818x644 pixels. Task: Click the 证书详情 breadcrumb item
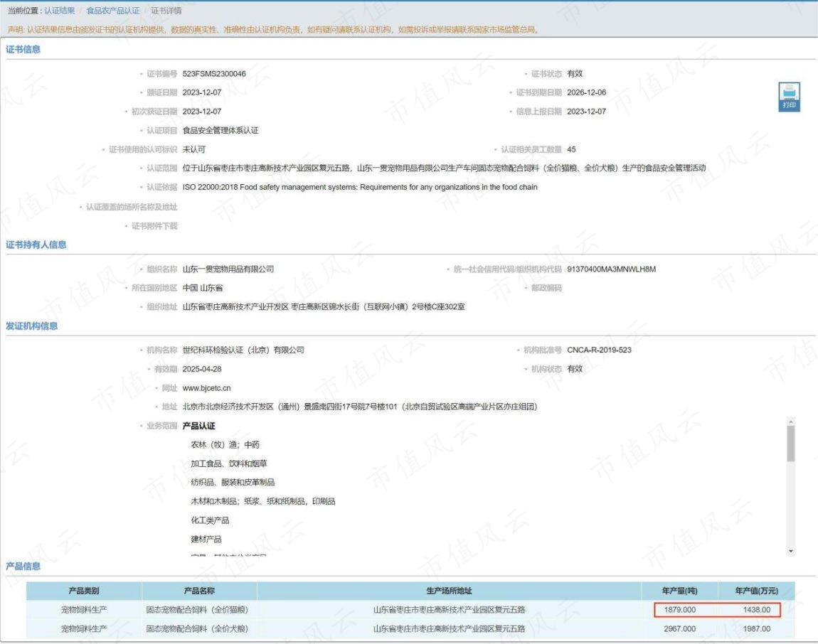(x=166, y=11)
